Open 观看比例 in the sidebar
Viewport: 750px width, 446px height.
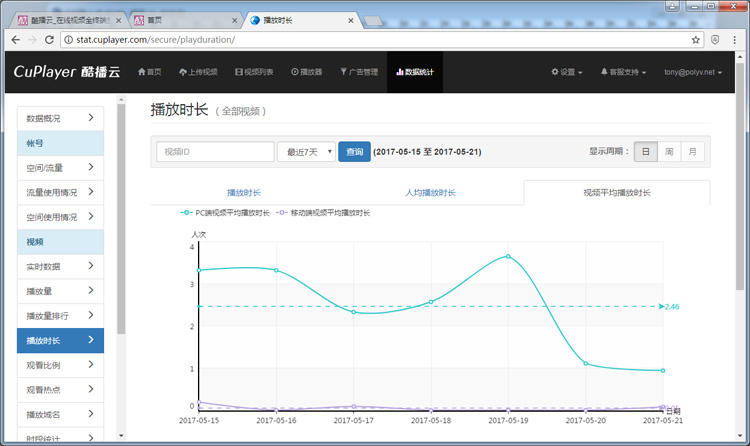tap(61, 365)
